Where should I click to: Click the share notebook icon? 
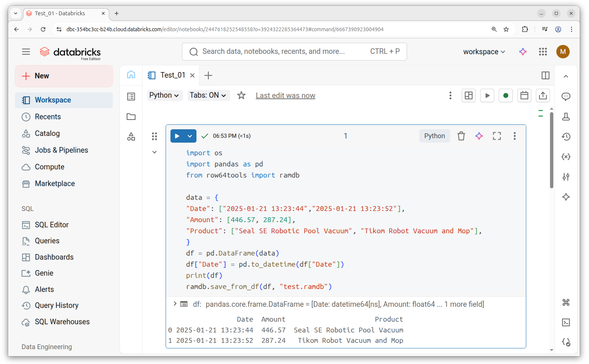543,95
